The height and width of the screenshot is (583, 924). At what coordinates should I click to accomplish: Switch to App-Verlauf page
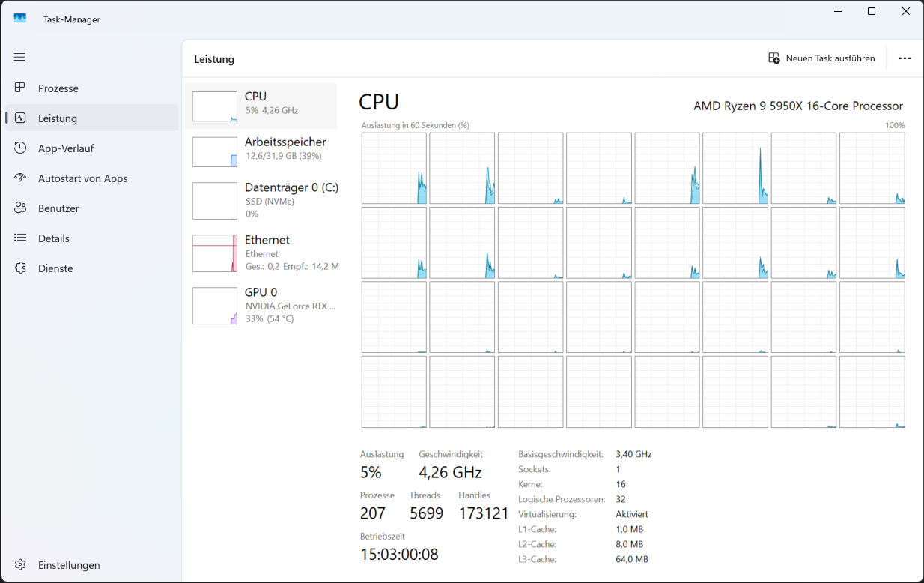point(91,148)
